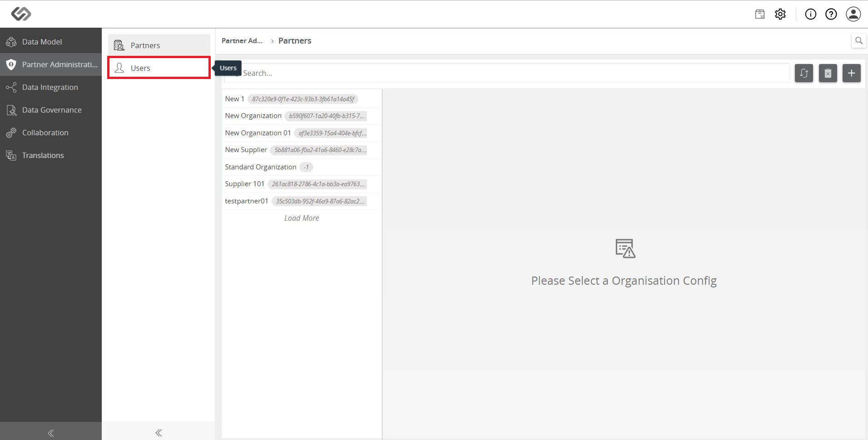Click the Partner Administration shield icon
868x440 pixels.
(x=11, y=64)
